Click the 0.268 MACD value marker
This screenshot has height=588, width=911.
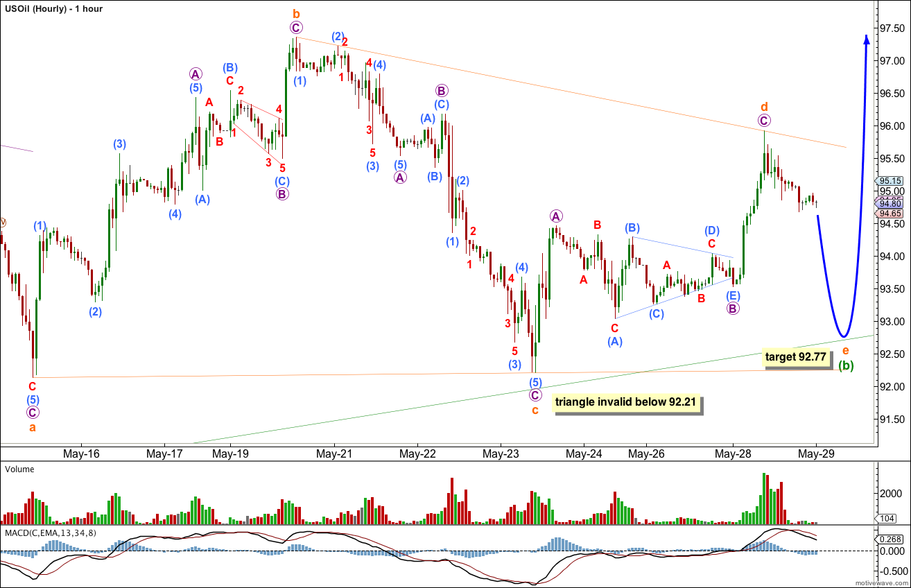pyautogui.click(x=891, y=539)
